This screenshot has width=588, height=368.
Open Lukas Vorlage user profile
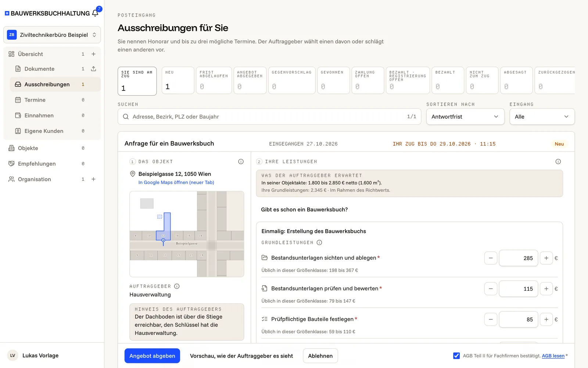(x=52, y=355)
